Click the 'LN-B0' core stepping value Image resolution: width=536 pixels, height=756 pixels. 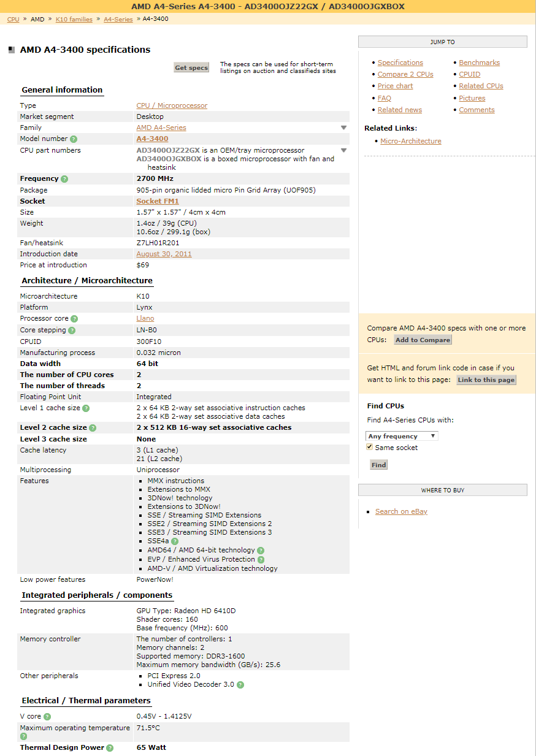coord(147,330)
